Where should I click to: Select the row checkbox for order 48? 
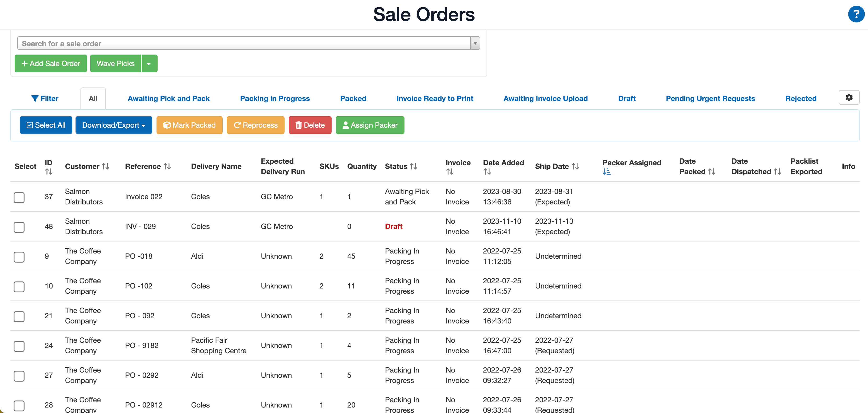pyautogui.click(x=19, y=227)
